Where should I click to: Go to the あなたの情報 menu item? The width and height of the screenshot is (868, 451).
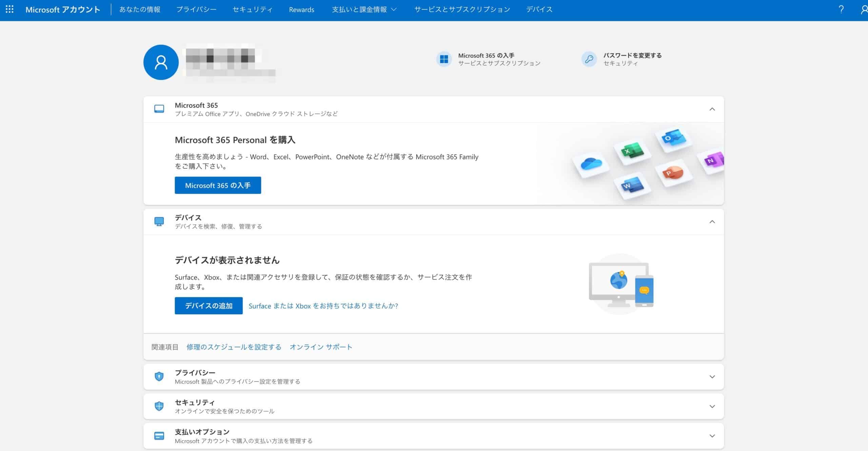coord(139,10)
